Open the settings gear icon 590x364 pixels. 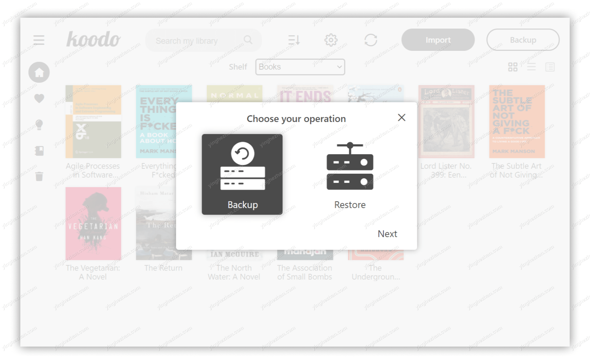330,40
